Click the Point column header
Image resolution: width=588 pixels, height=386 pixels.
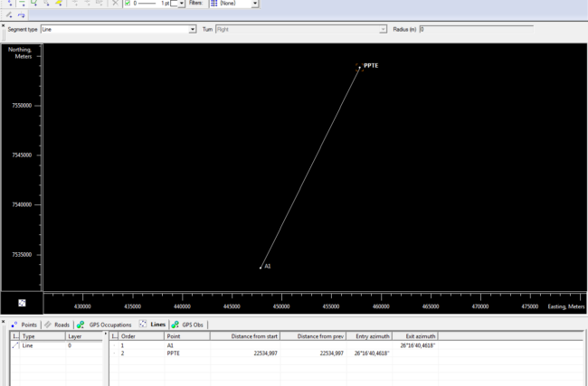coord(187,336)
